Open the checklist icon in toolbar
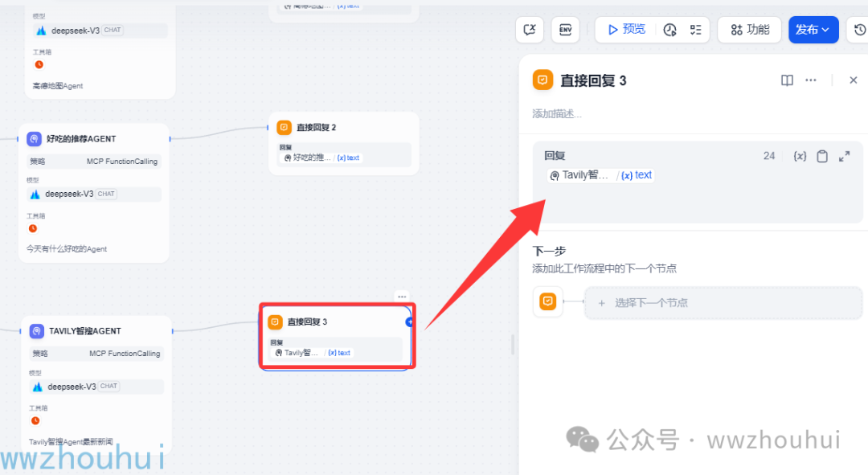Screen dimensions: 868x475 click(x=696, y=30)
